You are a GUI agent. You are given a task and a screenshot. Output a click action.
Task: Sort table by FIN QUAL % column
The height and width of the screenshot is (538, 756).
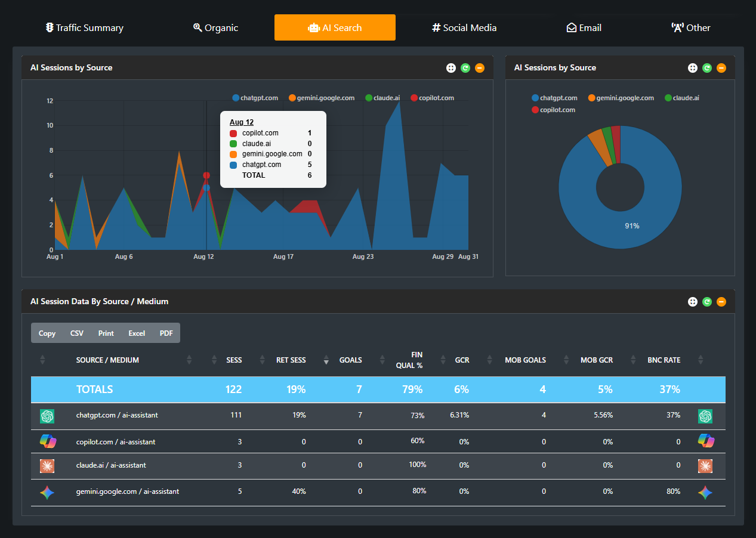tap(409, 360)
